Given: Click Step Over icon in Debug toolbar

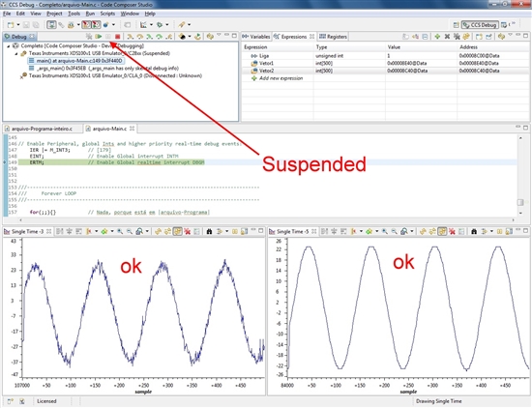Looking at the screenshot, I should click(140, 37).
